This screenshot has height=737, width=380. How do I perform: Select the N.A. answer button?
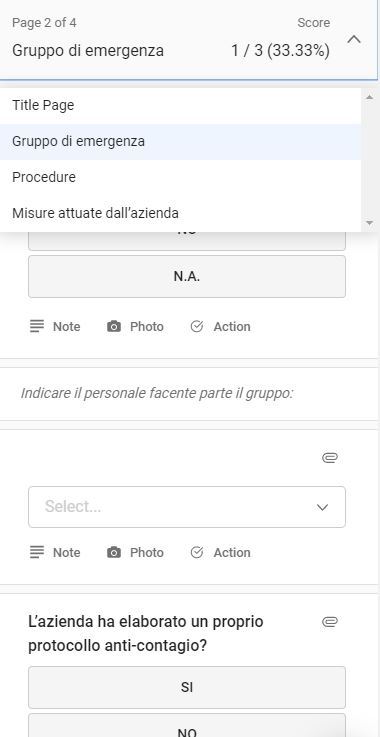click(x=187, y=276)
